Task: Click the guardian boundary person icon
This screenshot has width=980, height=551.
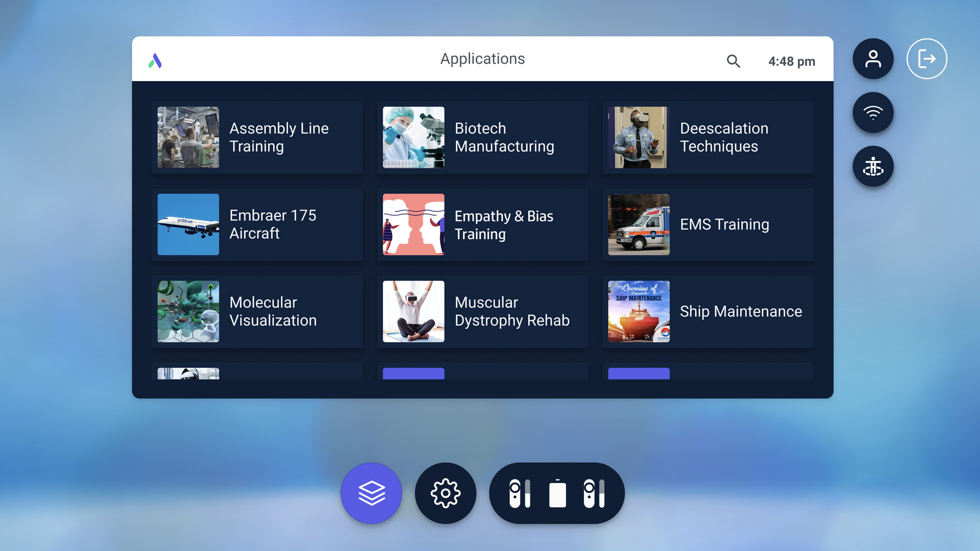Action: 873,166
